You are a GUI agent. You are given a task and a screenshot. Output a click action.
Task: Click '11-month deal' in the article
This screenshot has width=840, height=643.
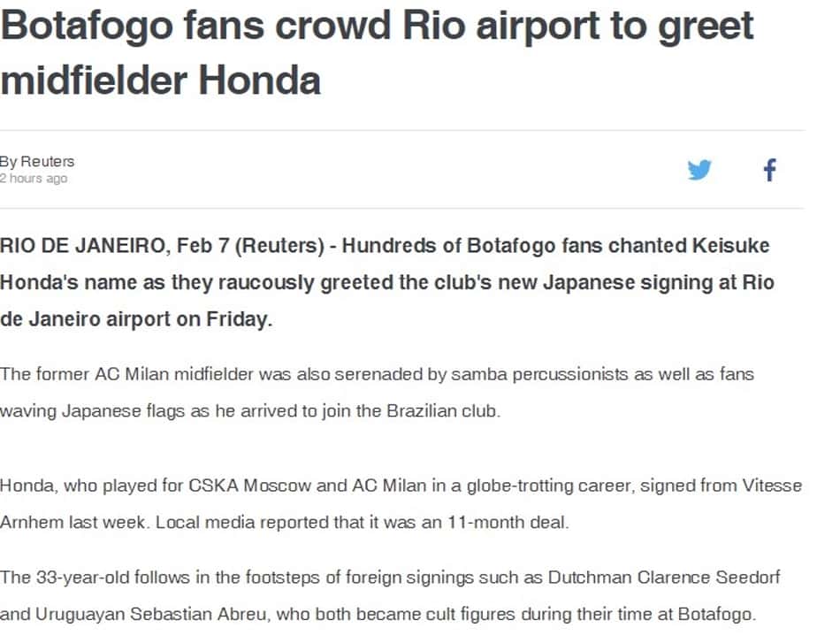point(507,523)
